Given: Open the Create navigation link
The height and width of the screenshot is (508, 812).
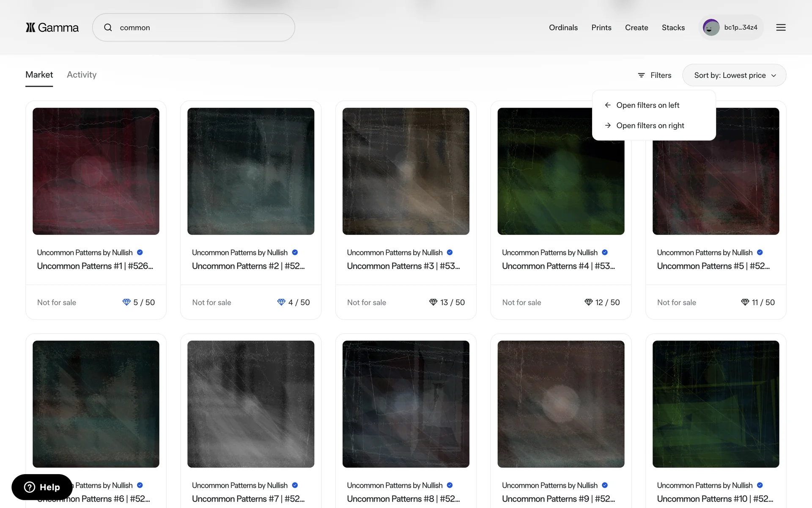Looking at the screenshot, I should [x=636, y=28].
